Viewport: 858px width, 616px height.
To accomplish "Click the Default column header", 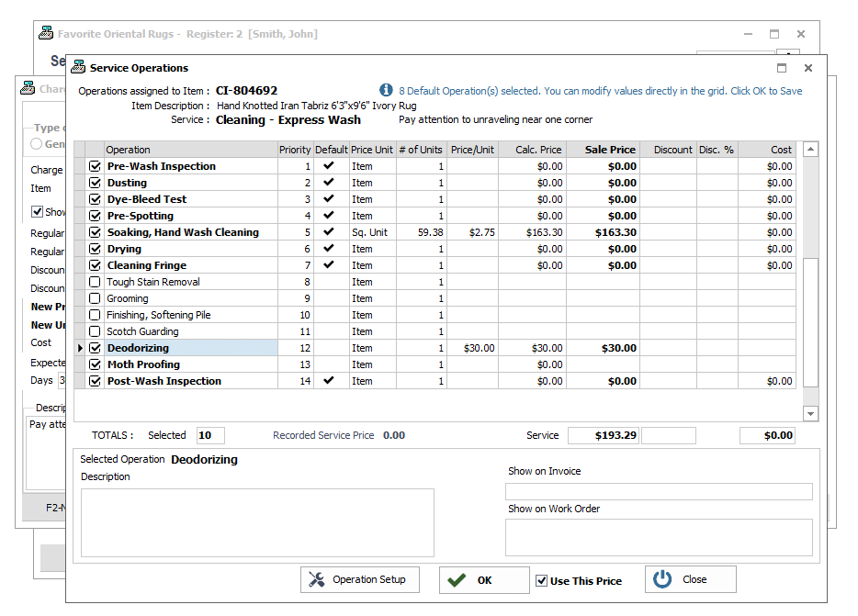I will click(x=331, y=150).
